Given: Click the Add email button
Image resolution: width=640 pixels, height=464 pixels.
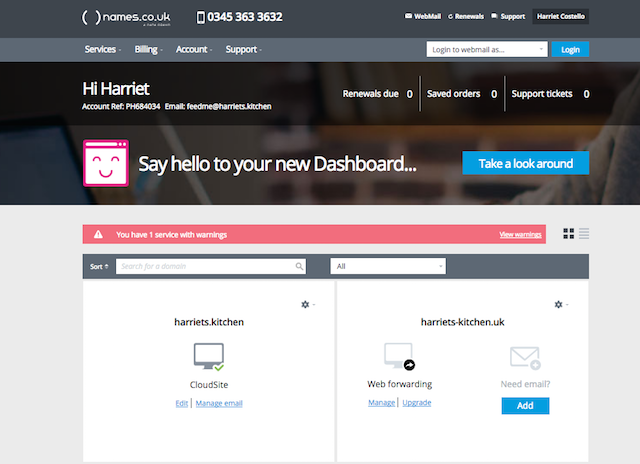Looking at the screenshot, I should [x=525, y=406].
